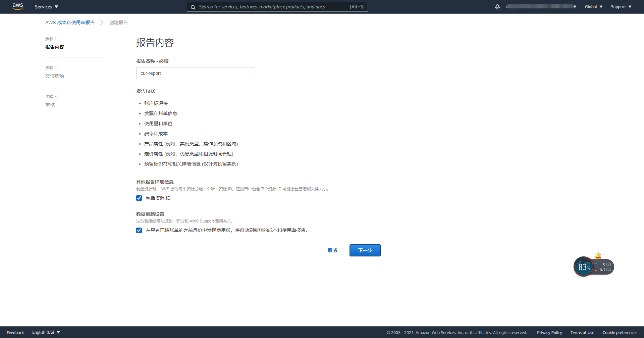Click the 使用量和单位 list item

click(x=158, y=124)
